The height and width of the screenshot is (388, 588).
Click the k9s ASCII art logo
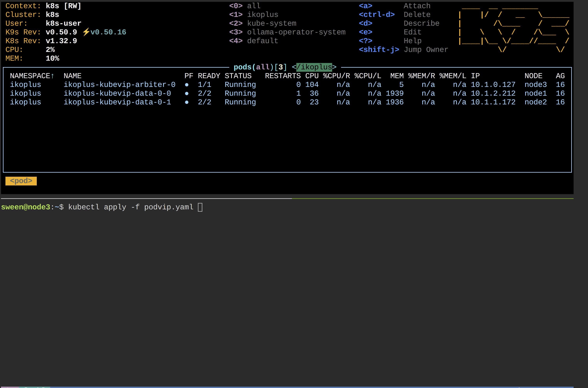click(514, 28)
